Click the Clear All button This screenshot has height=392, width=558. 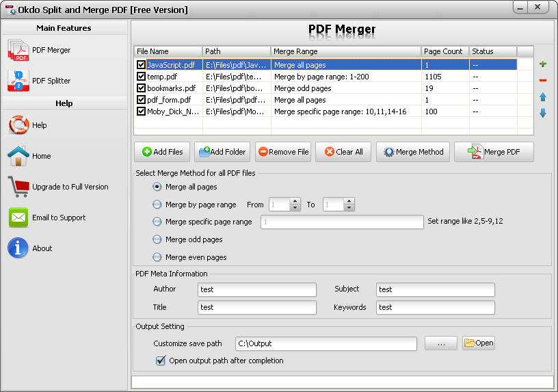(343, 152)
